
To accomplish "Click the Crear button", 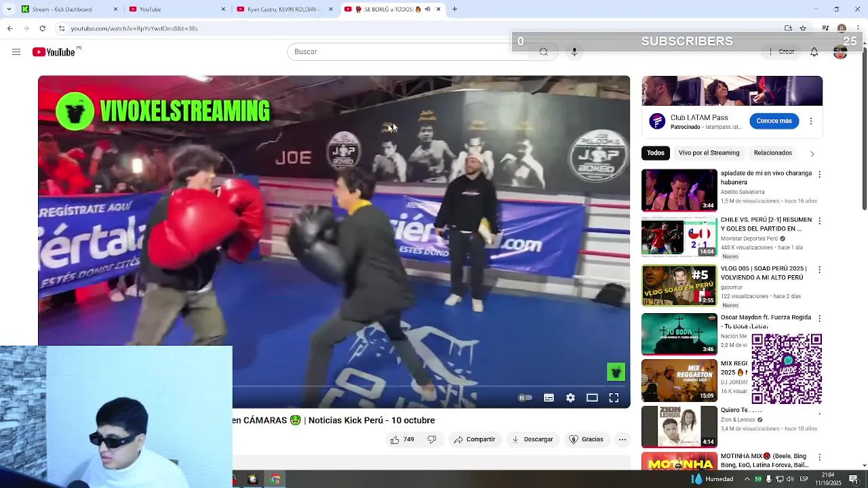I will [x=782, y=52].
